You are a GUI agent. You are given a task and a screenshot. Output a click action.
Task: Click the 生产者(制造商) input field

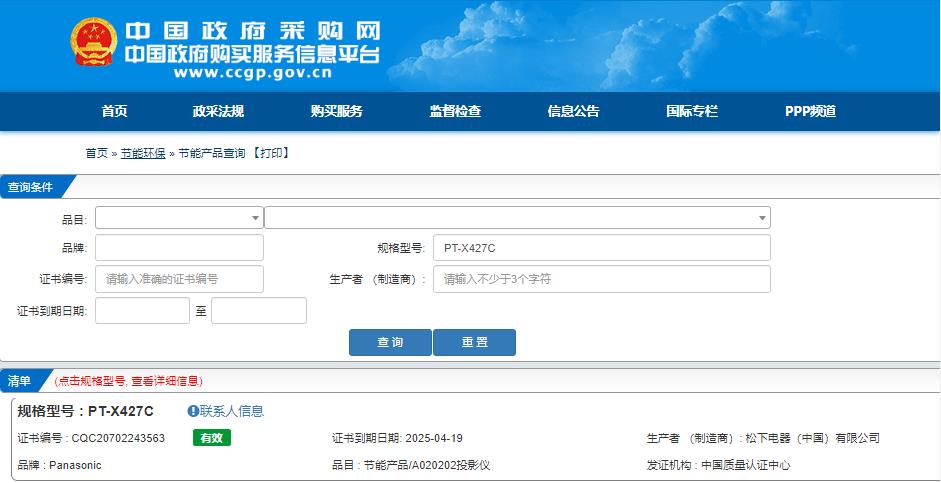(601, 279)
